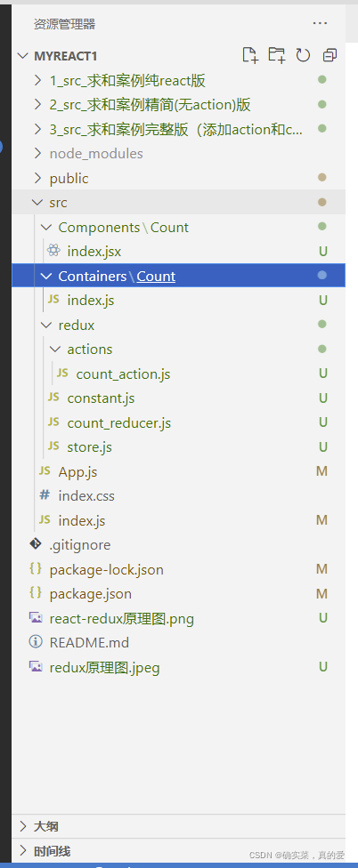
Task: Expand the 大纲 outline section
Action: [178, 826]
